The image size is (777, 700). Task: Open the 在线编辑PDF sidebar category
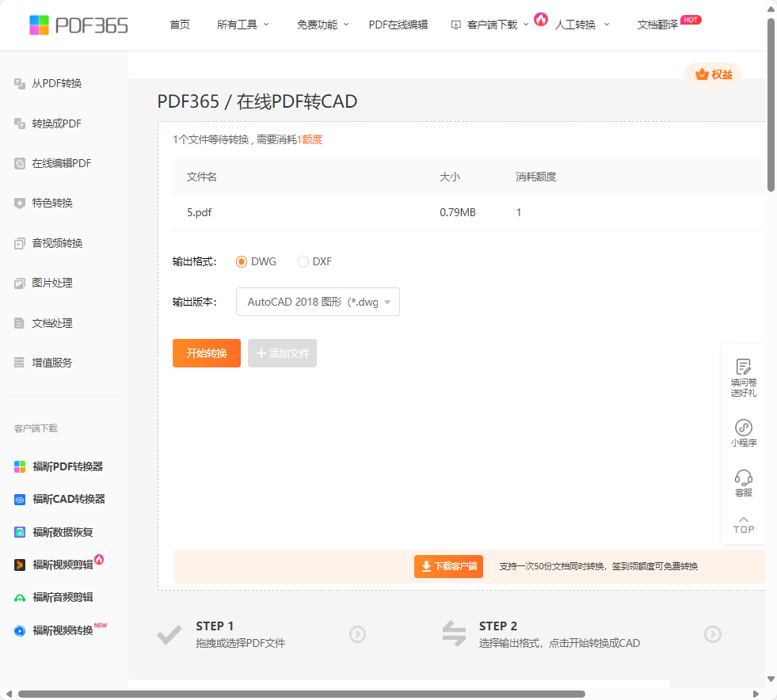pos(62,163)
